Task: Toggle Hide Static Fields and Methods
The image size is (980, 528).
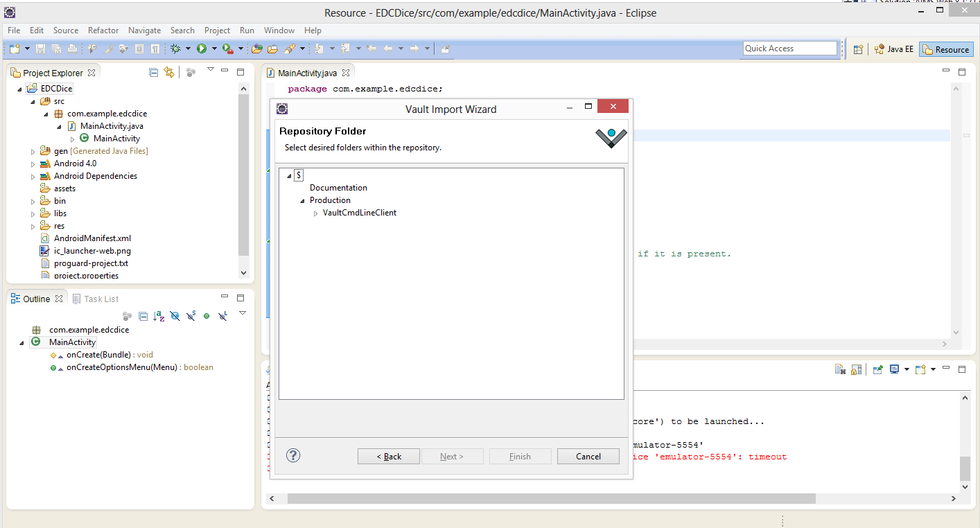Action: pyautogui.click(x=191, y=316)
